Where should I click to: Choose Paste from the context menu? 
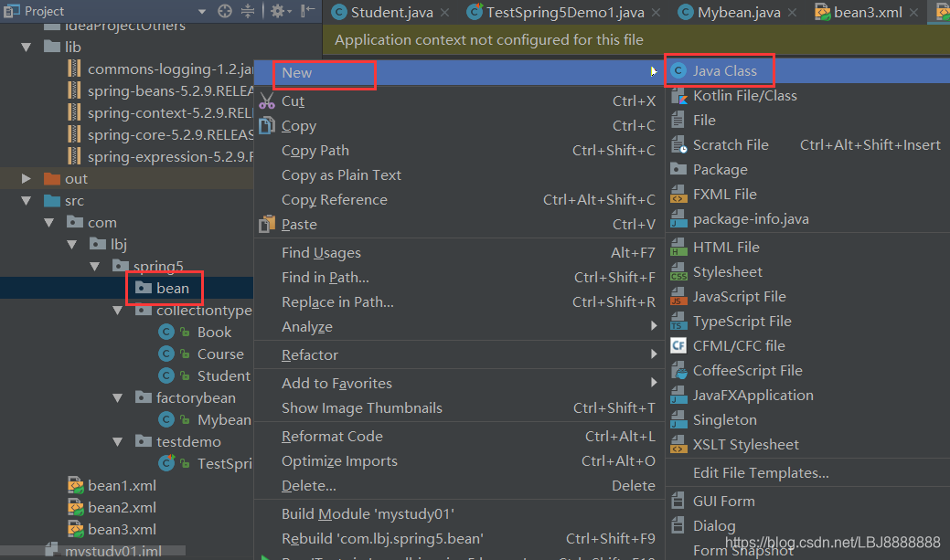(x=459, y=225)
